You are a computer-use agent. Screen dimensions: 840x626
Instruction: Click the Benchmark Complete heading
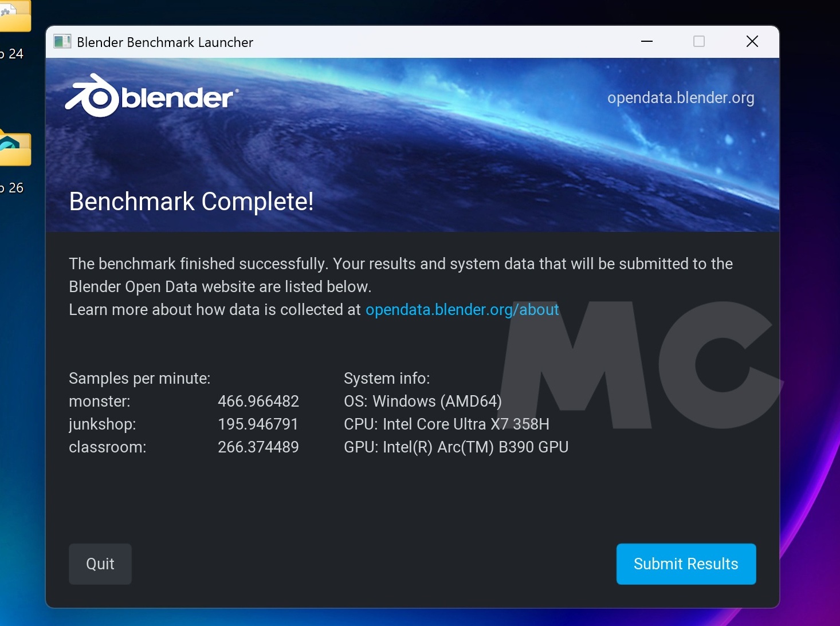coord(191,202)
